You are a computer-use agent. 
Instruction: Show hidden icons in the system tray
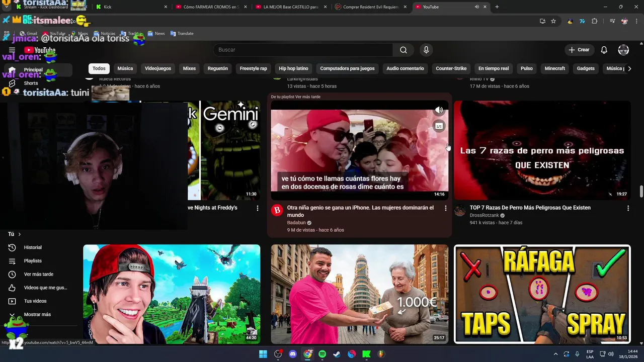[x=555, y=354]
